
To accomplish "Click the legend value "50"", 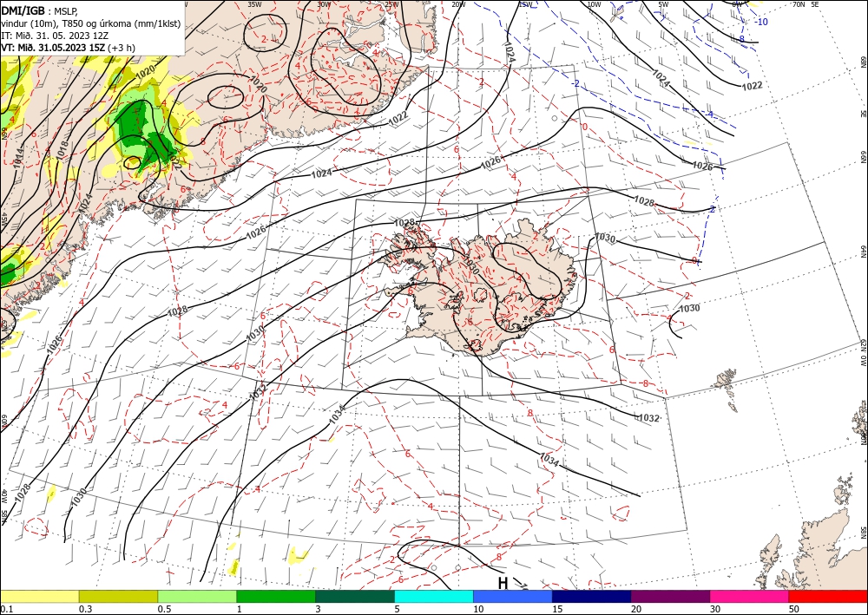I will (794, 609).
